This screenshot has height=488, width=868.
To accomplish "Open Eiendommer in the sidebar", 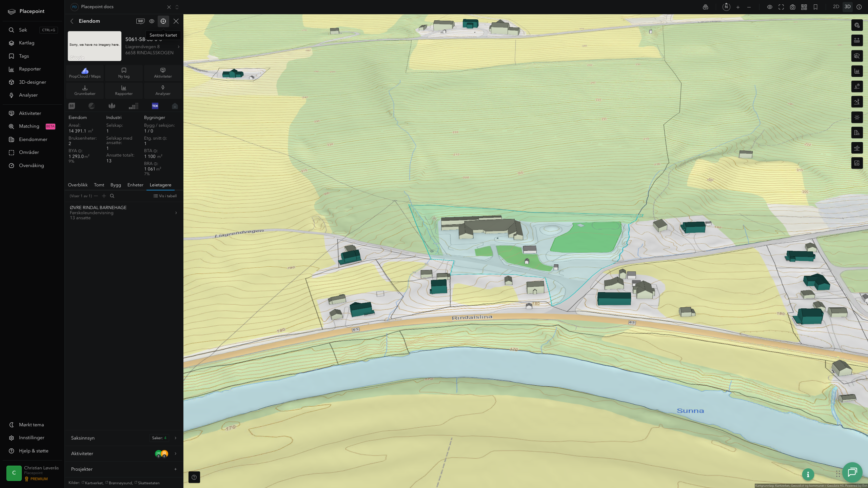I will point(33,139).
